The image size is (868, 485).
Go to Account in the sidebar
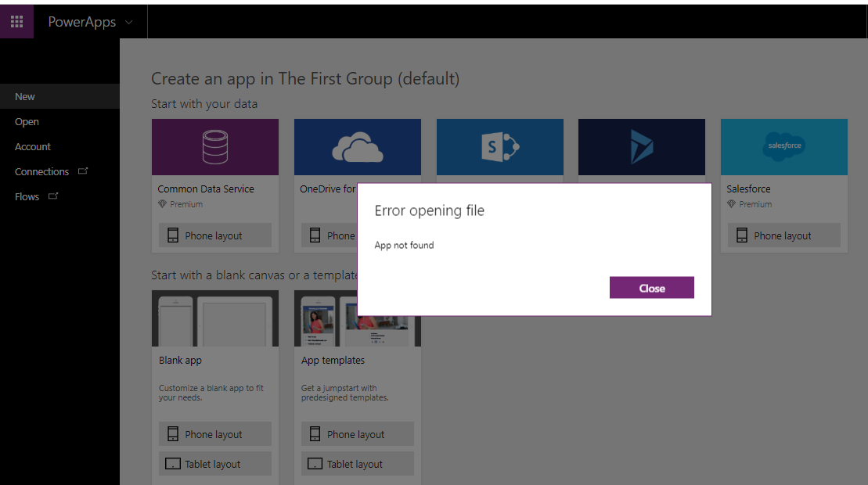[x=59, y=146]
